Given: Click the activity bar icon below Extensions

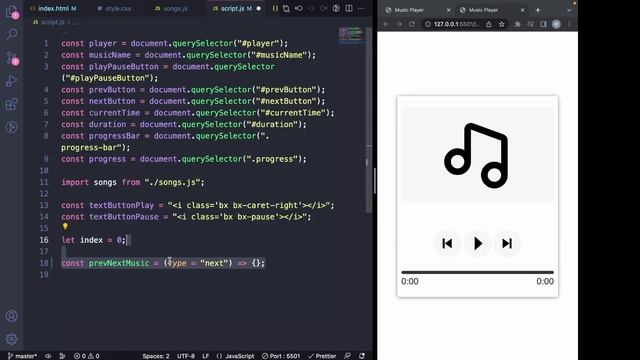Looking at the screenshot, I should tap(12, 127).
